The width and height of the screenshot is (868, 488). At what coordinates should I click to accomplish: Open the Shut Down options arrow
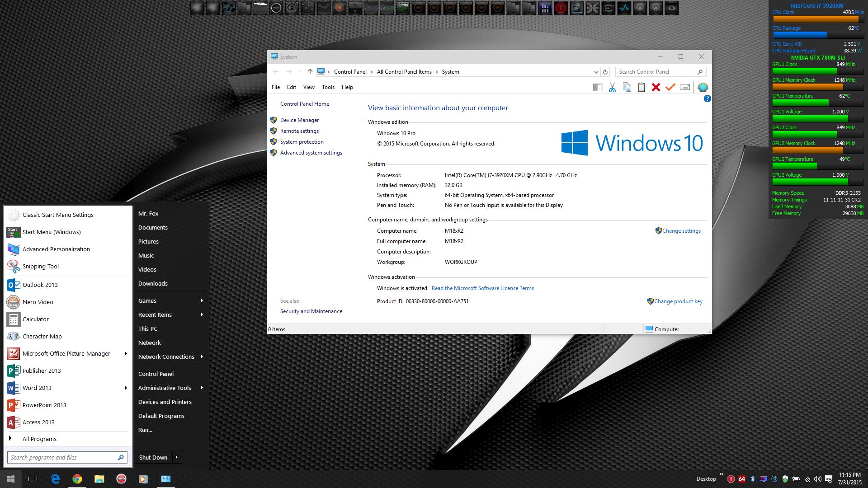pos(177,457)
